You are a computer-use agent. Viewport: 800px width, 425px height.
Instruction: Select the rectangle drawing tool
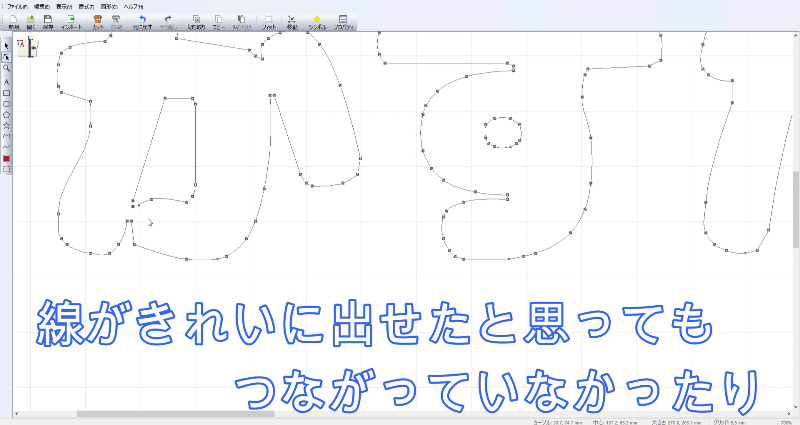click(x=7, y=93)
